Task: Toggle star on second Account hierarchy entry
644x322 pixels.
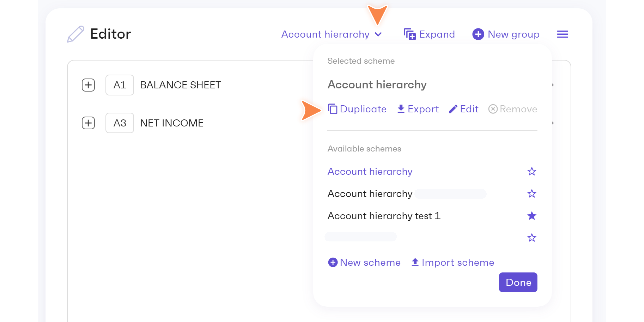Action: 532,194
